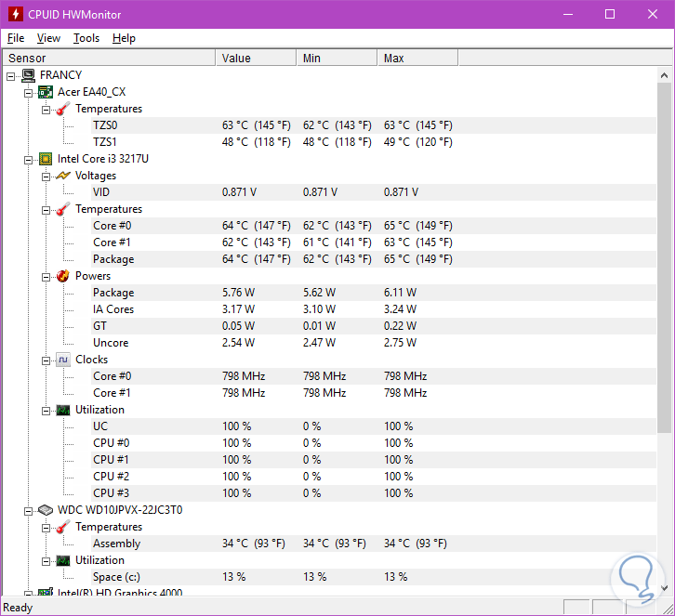The height and width of the screenshot is (616, 675).
Task: Click the Powers flame icon
Action: click(x=63, y=276)
